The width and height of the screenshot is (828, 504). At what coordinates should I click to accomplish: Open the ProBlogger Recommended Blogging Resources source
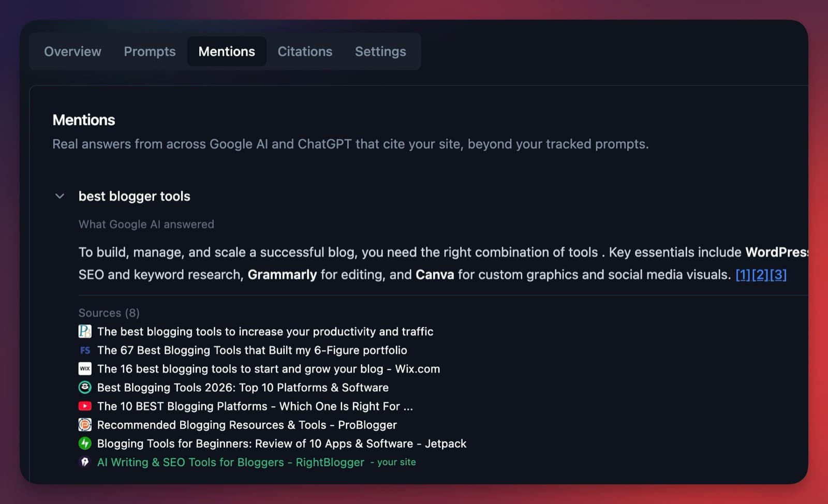point(247,425)
